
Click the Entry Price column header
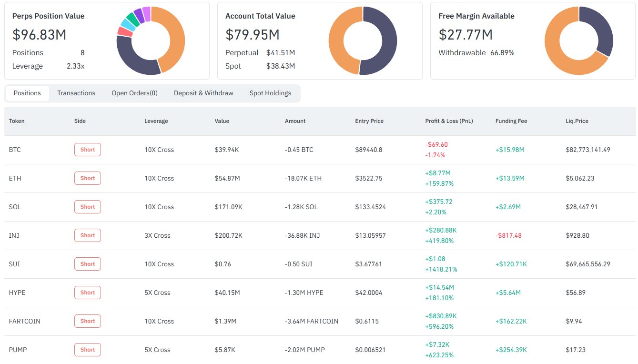coord(369,121)
